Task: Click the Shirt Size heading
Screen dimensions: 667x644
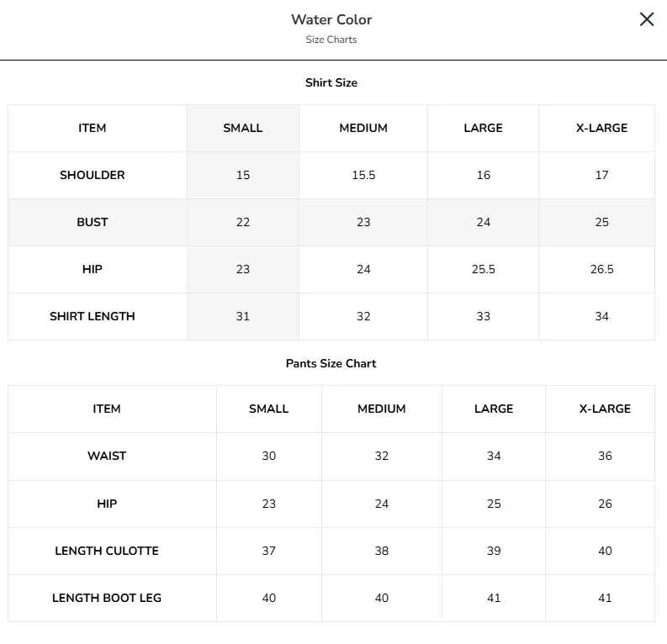Action: (331, 82)
